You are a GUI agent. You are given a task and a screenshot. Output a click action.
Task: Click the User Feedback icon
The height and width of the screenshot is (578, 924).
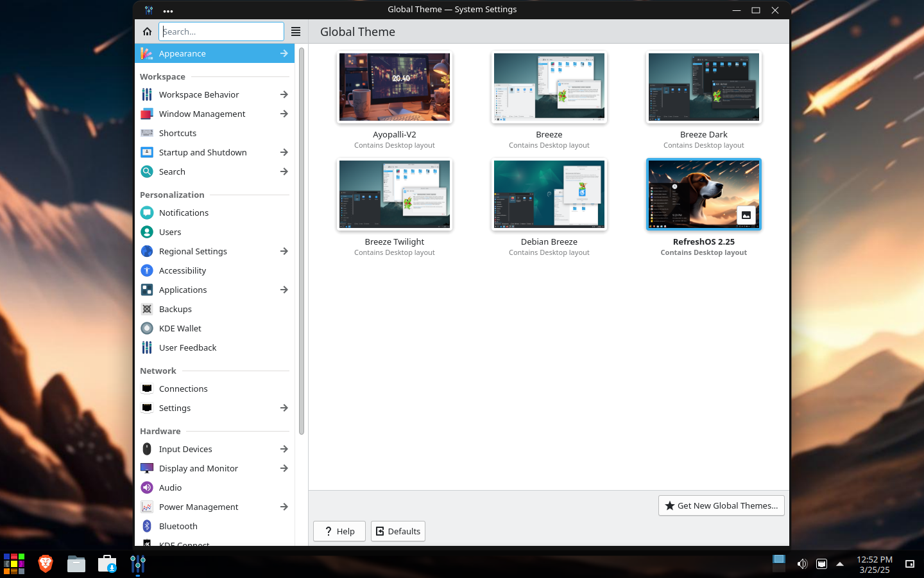tap(147, 347)
